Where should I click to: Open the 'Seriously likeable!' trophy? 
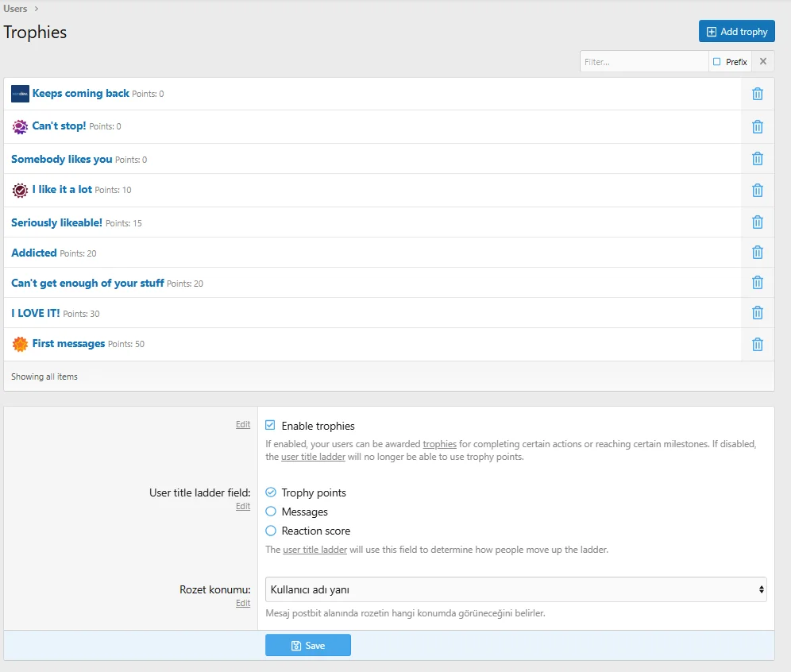pos(56,222)
